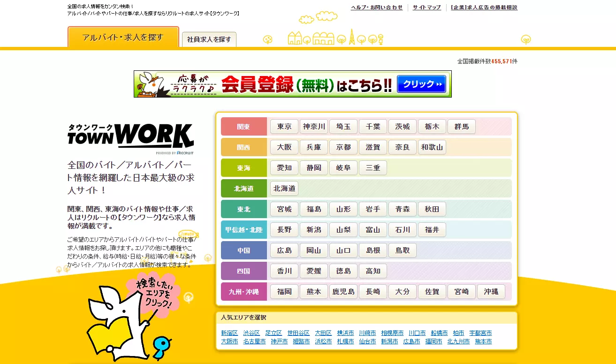Select 山形 in the 東北 row
The height and width of the screenshot is (364, 616).
[x=343, y=209]
